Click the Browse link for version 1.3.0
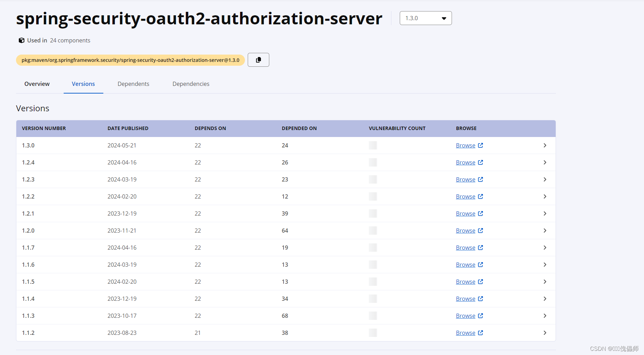Image resolution: width=644 pixels, height=355 pixels. coord(466,145)
